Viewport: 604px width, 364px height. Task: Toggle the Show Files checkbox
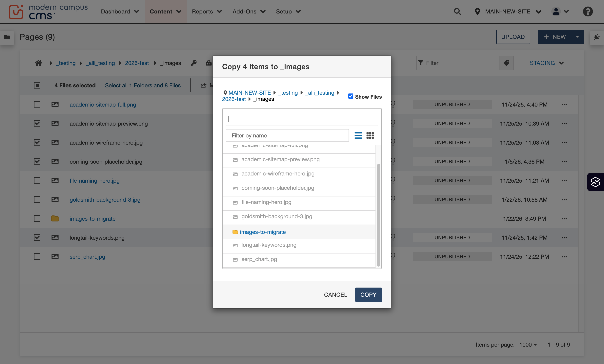click(x=351, y=96)
